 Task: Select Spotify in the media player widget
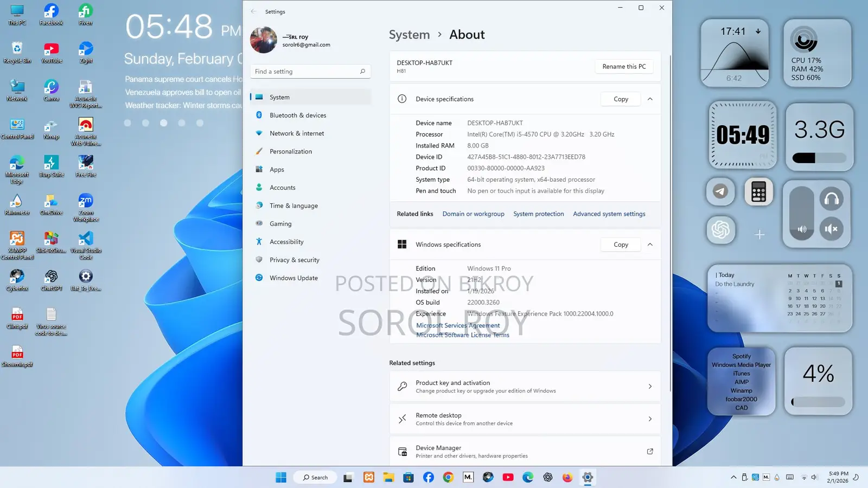click(x=742, y=356)
